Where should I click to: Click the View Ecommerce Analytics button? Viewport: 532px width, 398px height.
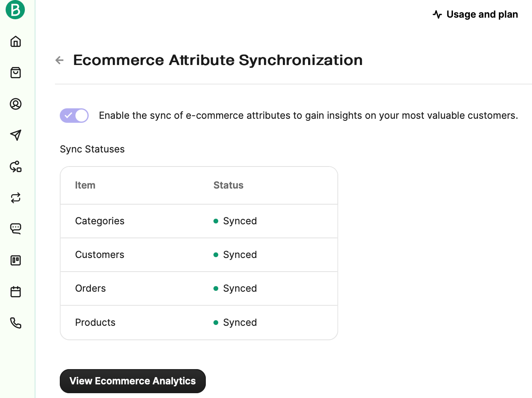click(132, 381)
